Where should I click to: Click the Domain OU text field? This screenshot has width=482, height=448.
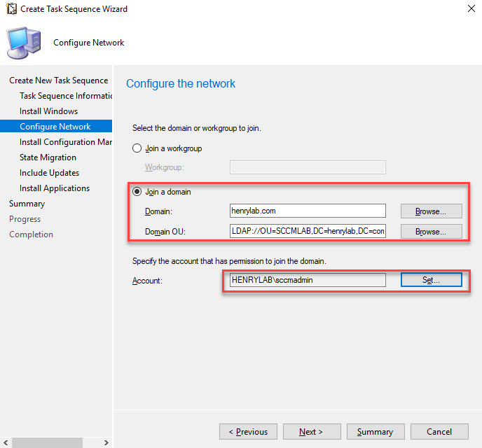click(308, 232)
